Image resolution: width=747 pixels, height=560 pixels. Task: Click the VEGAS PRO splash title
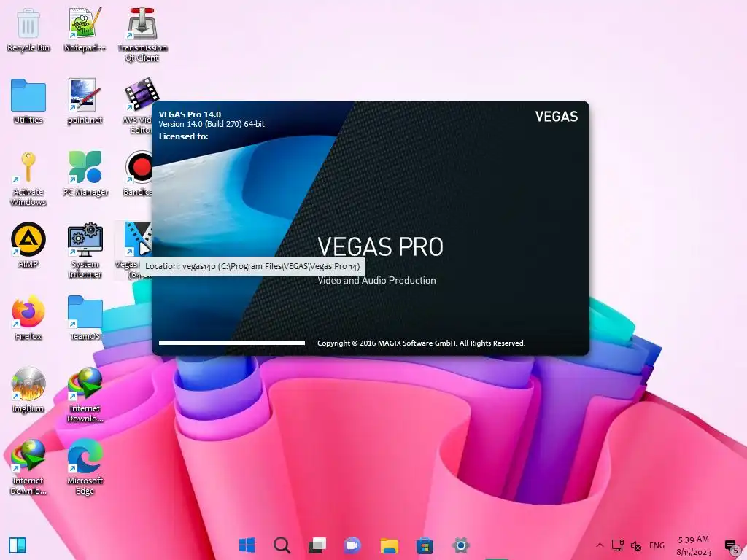tap(380, 246)
